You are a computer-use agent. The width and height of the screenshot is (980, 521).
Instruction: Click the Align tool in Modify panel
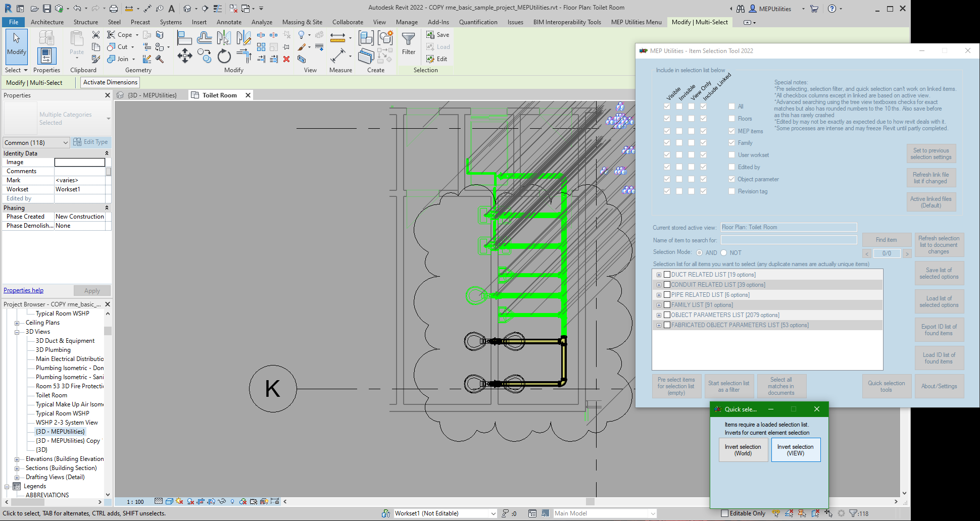pos(184,38)
